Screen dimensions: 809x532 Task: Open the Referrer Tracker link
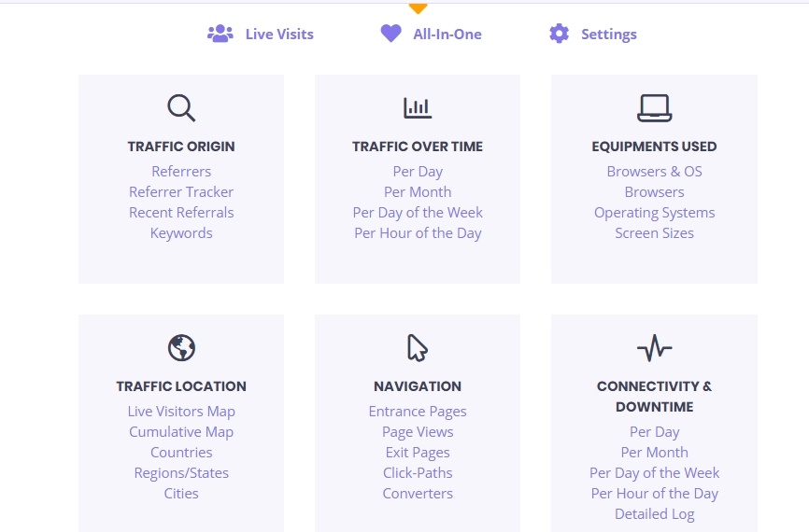click(181, 192)
